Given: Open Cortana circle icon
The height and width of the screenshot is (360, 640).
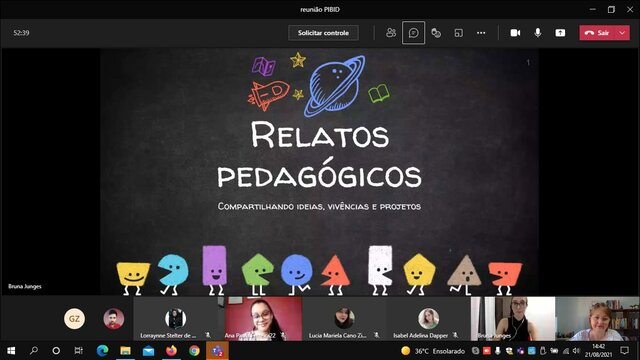Looking at the screenshot, I should tap(56, 351).
